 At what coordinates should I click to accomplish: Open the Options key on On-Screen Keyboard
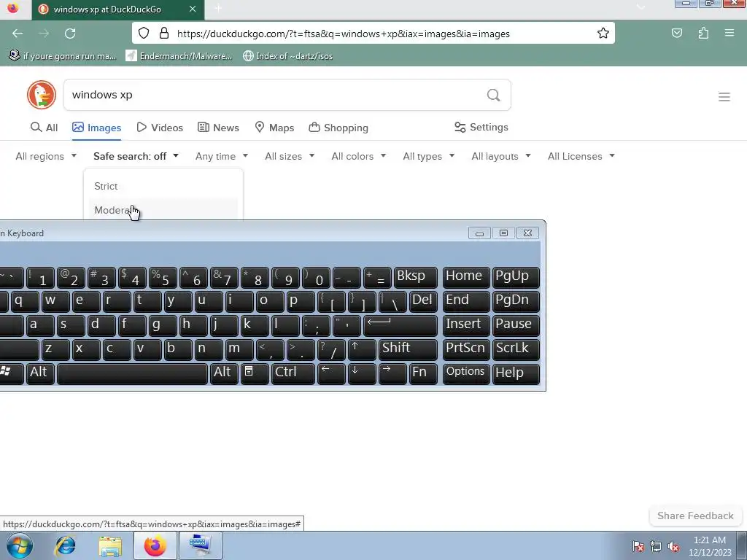[x=466, y=373]
